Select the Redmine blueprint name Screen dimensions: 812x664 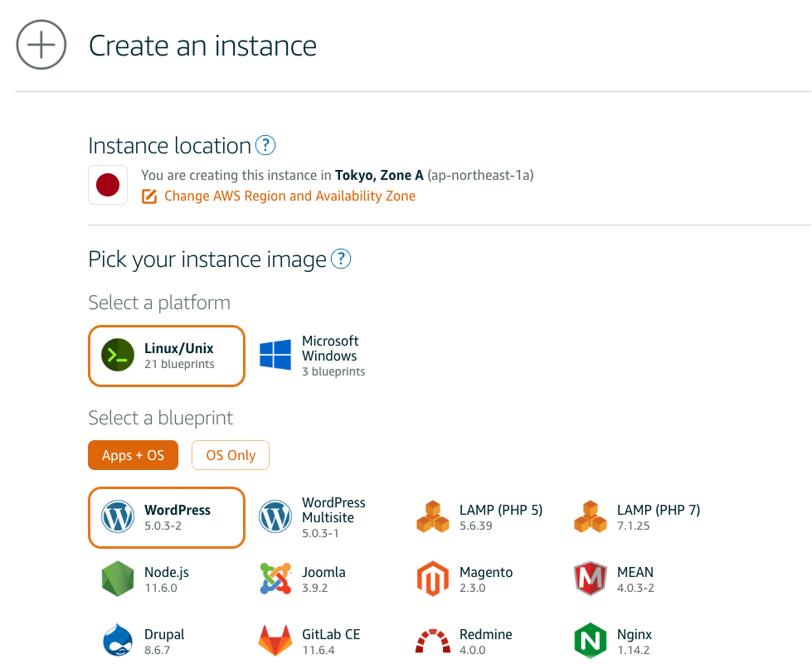point(486,634)
